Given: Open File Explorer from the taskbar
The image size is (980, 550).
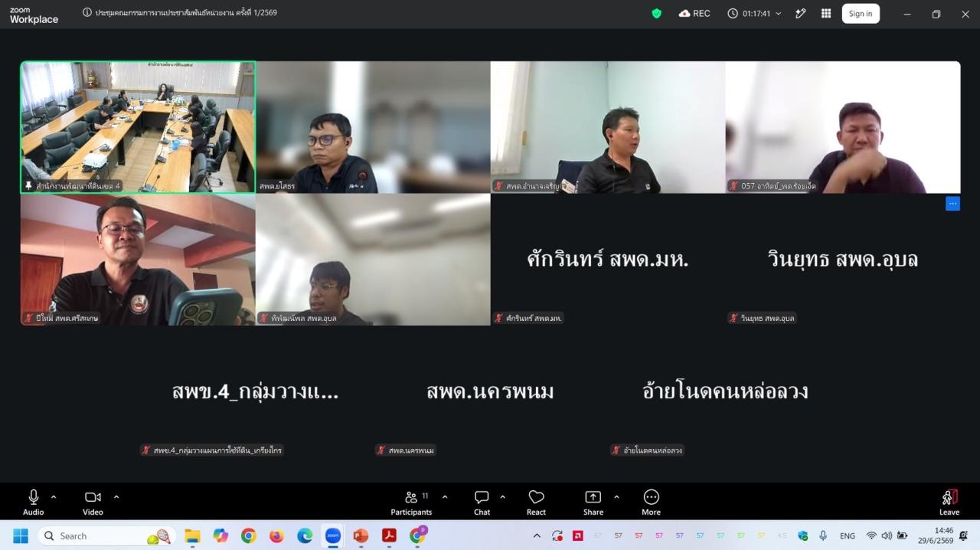Looking at the screenshot, I should [x=192, y=535].
